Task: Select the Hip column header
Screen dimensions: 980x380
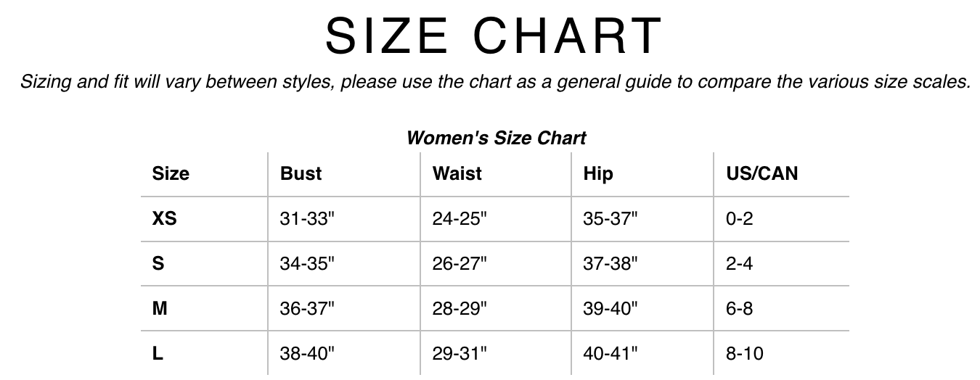Action: pos(597,174)
